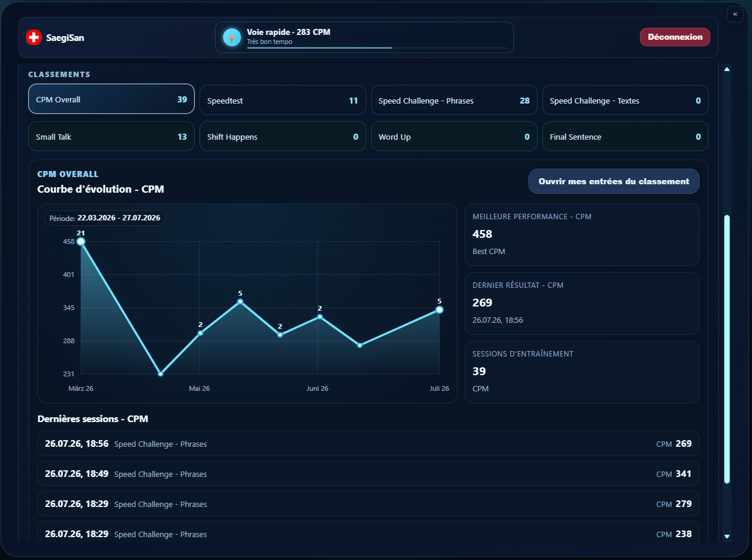Click the Dernier Résultat card showing 269
This screenshot has width=752, height=560.
[582, 303]
